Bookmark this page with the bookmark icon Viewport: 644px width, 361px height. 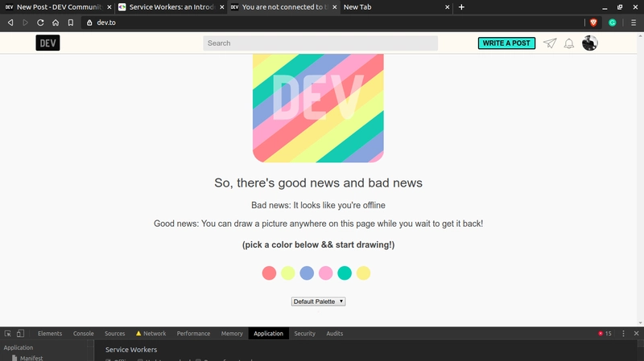(x=71, y=23)
